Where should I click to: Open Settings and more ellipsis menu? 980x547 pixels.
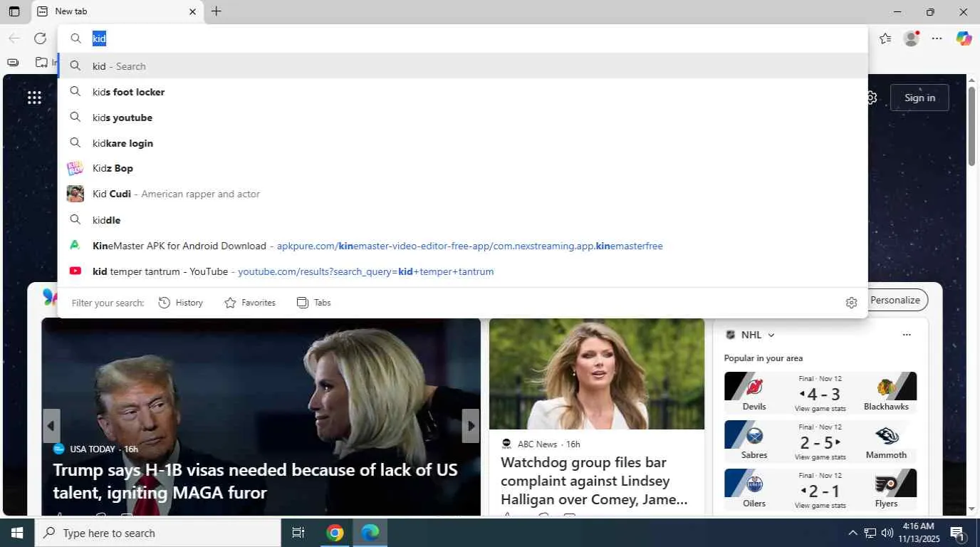(x=937, y=38)
